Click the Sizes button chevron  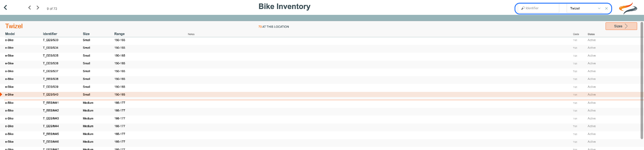tap(626, 26)
